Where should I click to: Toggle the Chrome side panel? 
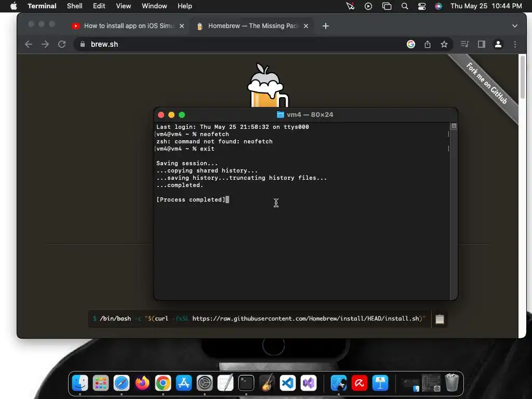pos(482,44)
